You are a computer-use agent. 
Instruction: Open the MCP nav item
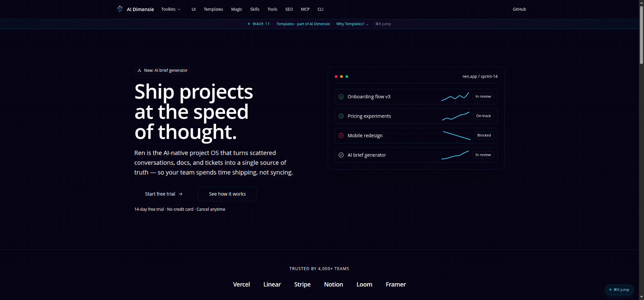tap(305, 9)
